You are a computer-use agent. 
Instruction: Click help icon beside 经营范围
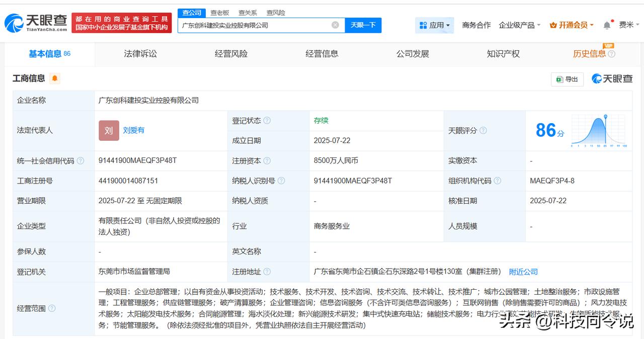(52, 308)
